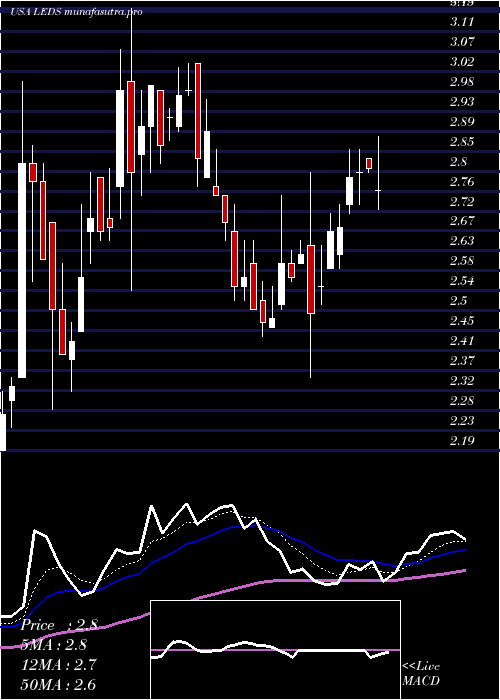This screenshot has height=700, width=500.
Task: Click the 2.63 price axis label
Action: (462, 241)
